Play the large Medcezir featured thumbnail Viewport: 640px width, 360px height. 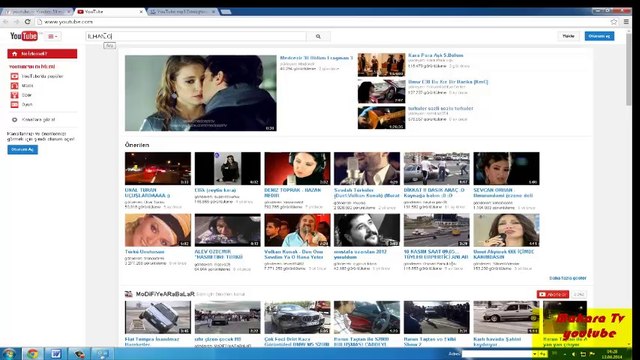pyautogui.click(x=200, y=93)
